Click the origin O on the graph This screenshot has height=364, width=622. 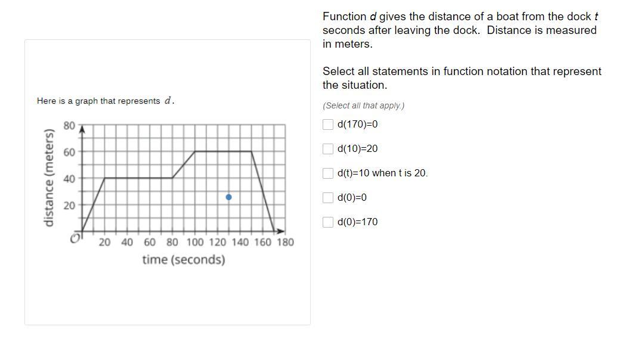[x=75, y=238]
